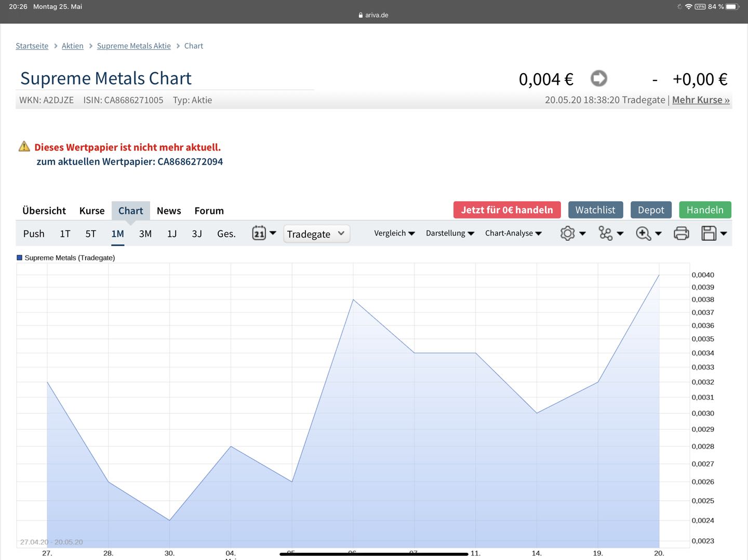Open the arrow next to the zoom icon

point(658,234)
